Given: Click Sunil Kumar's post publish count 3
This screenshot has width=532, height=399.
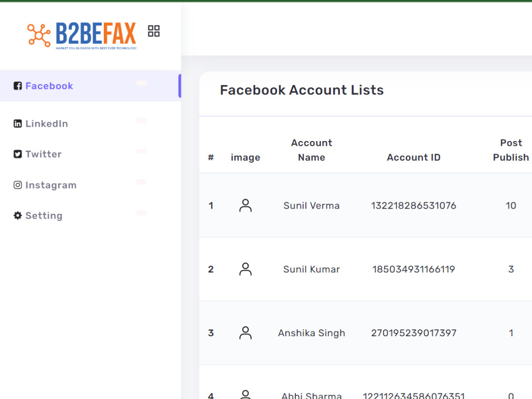Looking at the screenshot, I should click(x=511, y=269).
